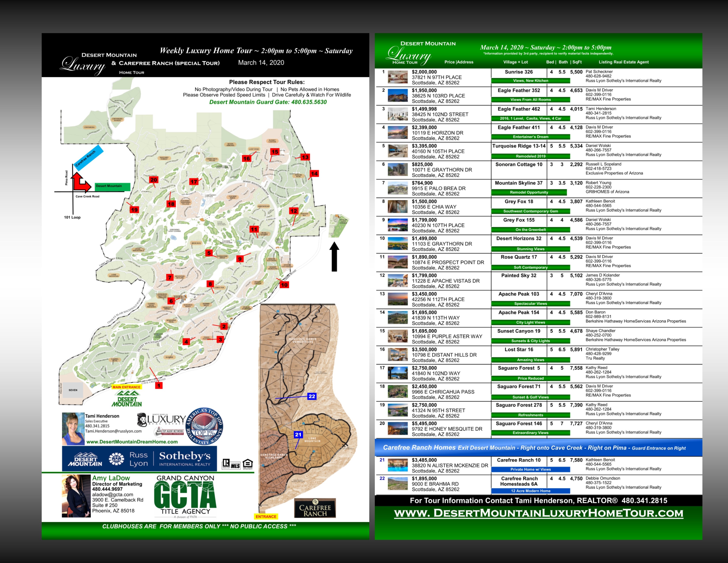Screen dimensions: 728x563
Task: Click the yellow MAIN ENTRANCE label
Action: [126, 387]
